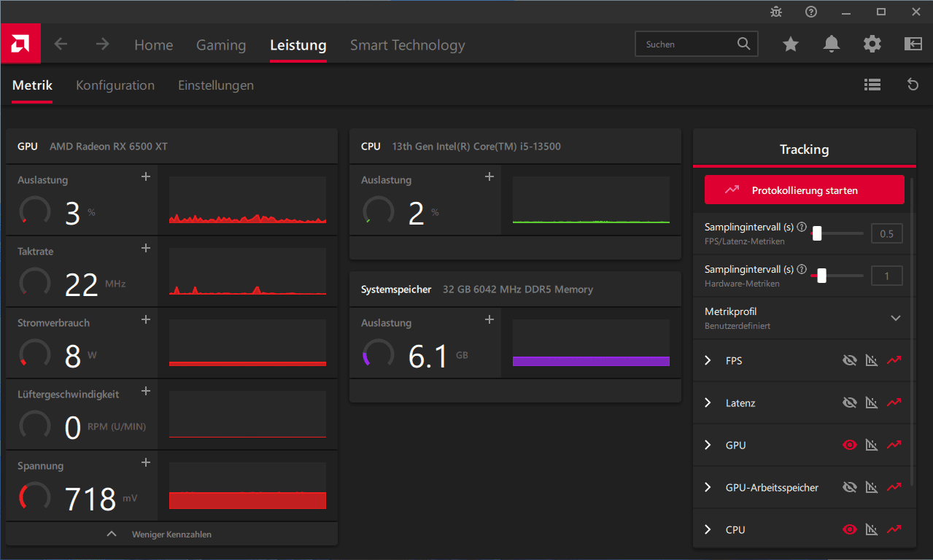Toggle Latenz row logging trend icon
This screenshot has height=560, width=933.
coord(894,402)
